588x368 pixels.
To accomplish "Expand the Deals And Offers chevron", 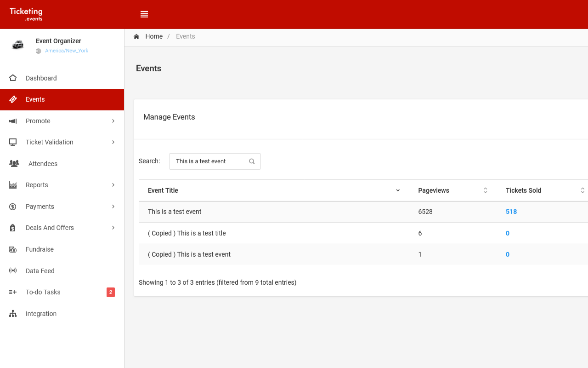I will point(113,228).
